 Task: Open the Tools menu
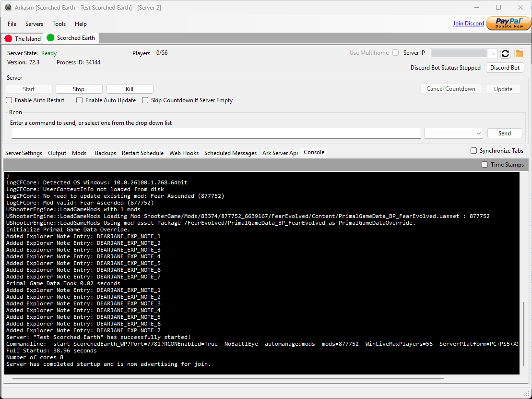tap(59, 24)
